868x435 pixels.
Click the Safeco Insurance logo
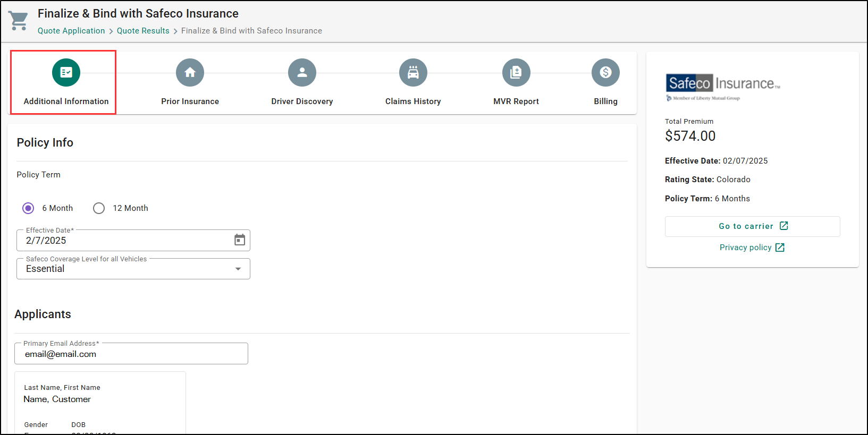[723, 87]
